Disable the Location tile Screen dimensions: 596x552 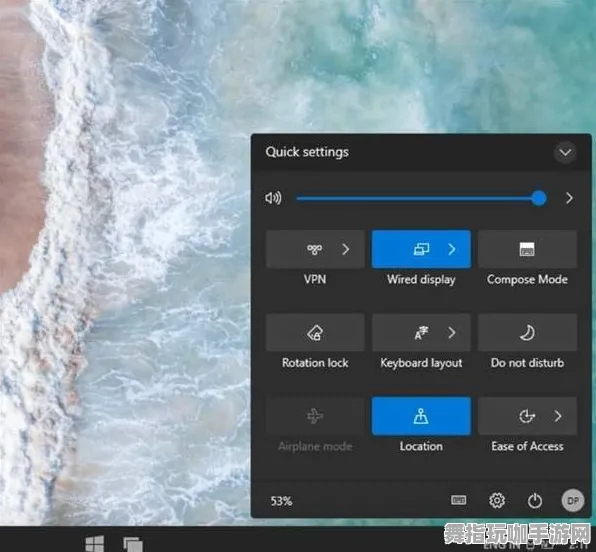[x=421, y=416]
